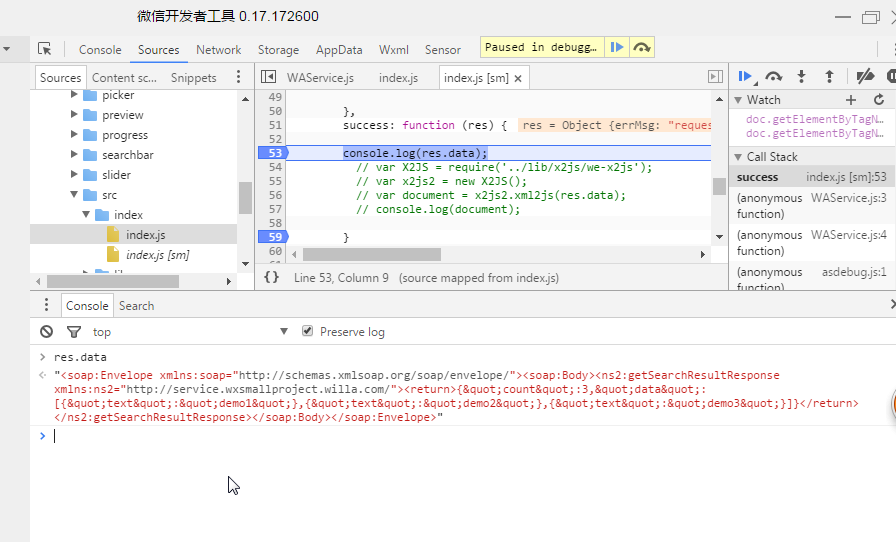Close the index.js [sm] tab
Viewport: 896px width, 542px height.
tap(518, 78)
